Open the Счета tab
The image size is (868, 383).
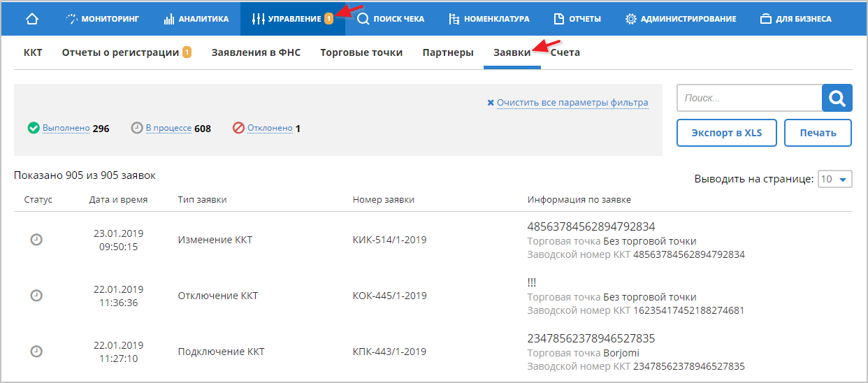coord(565,52)
